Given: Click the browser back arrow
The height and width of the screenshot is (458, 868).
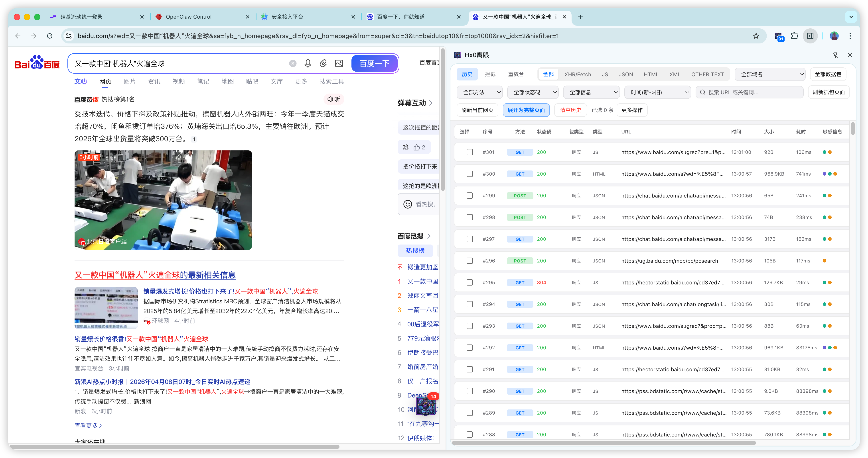Looking at the screenshot, I should [x=18, y=36].
